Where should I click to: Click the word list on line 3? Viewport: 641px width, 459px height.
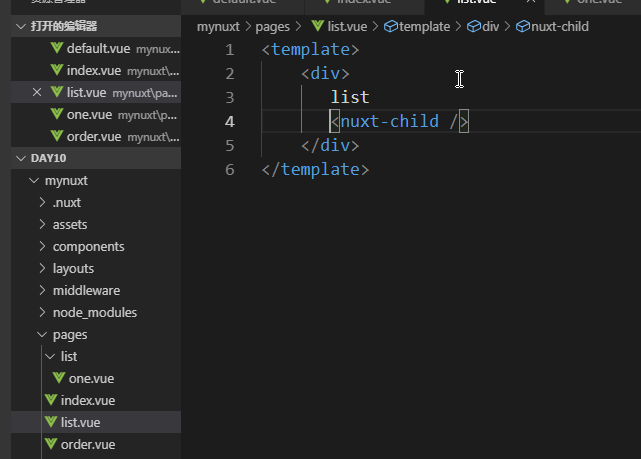350,97
